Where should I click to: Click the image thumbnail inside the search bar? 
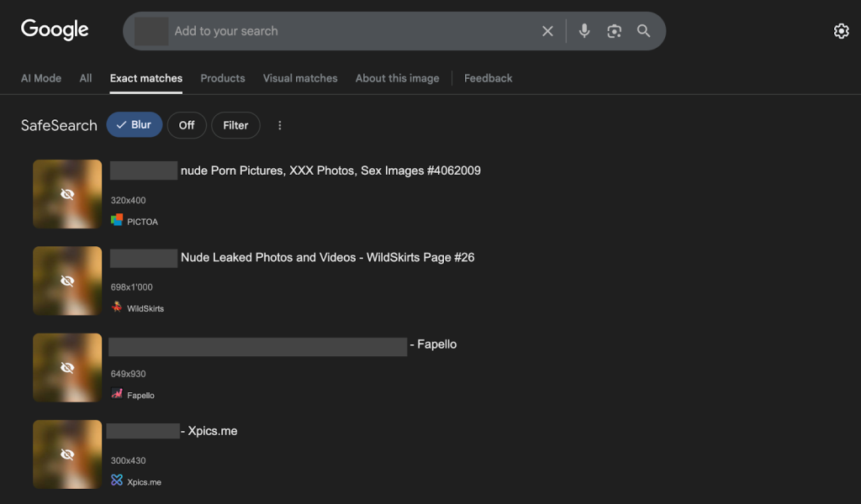pos(151,31)
